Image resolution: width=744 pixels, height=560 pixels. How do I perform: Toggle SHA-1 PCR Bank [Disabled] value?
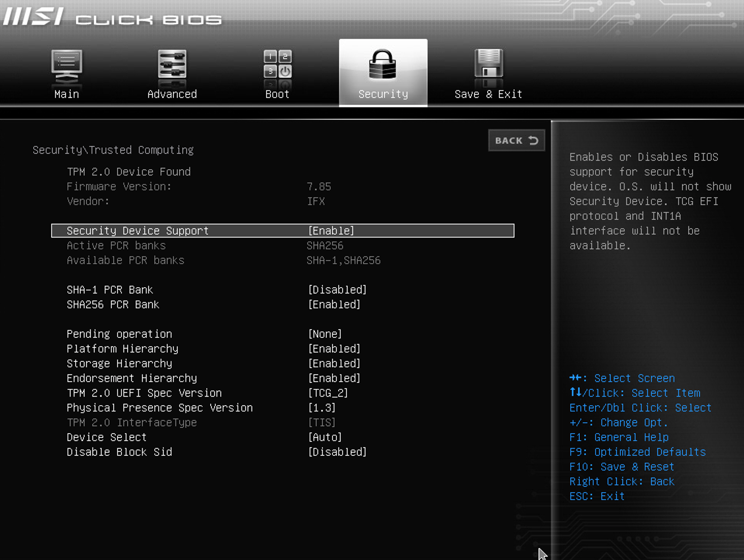(x=337, y=290)
